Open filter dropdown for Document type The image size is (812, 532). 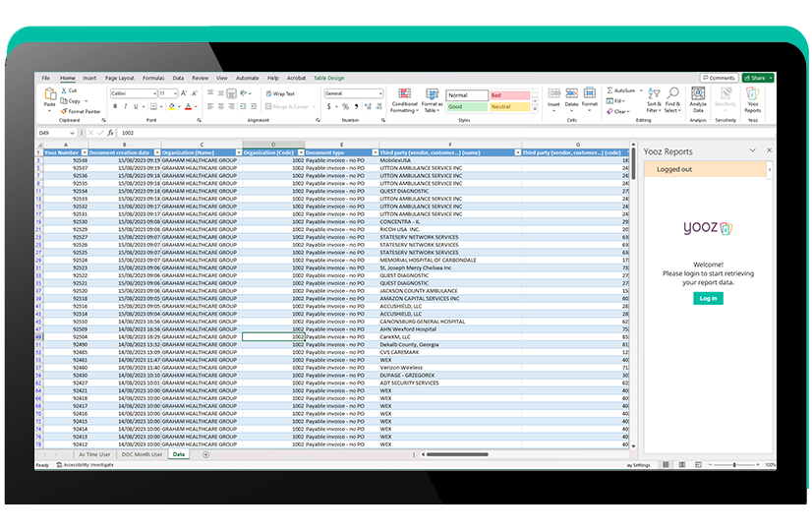point(376,152)
